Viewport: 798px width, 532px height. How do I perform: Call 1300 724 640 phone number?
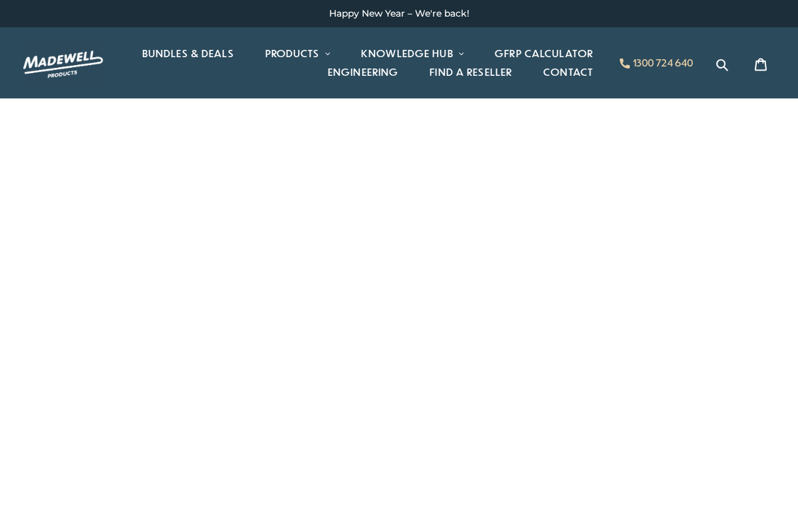(662, 63)
